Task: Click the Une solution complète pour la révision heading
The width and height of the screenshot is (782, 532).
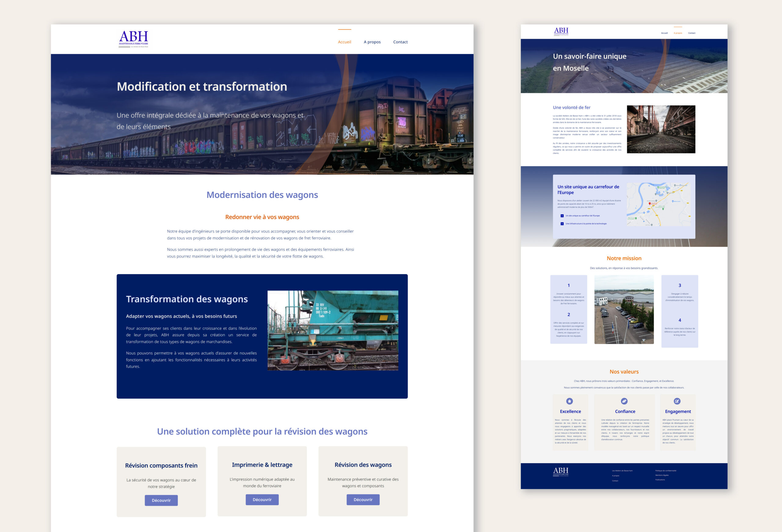Action: [x=262, y=431]
